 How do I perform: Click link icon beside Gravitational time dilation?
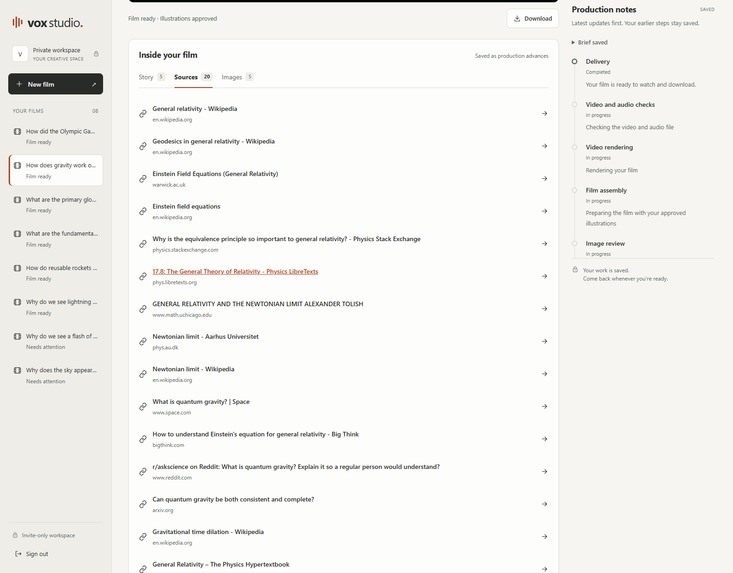point(143,537)
